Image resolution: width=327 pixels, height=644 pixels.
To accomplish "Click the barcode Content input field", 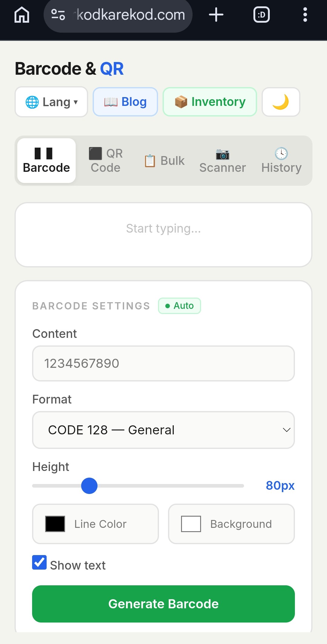I will (163, 363).
